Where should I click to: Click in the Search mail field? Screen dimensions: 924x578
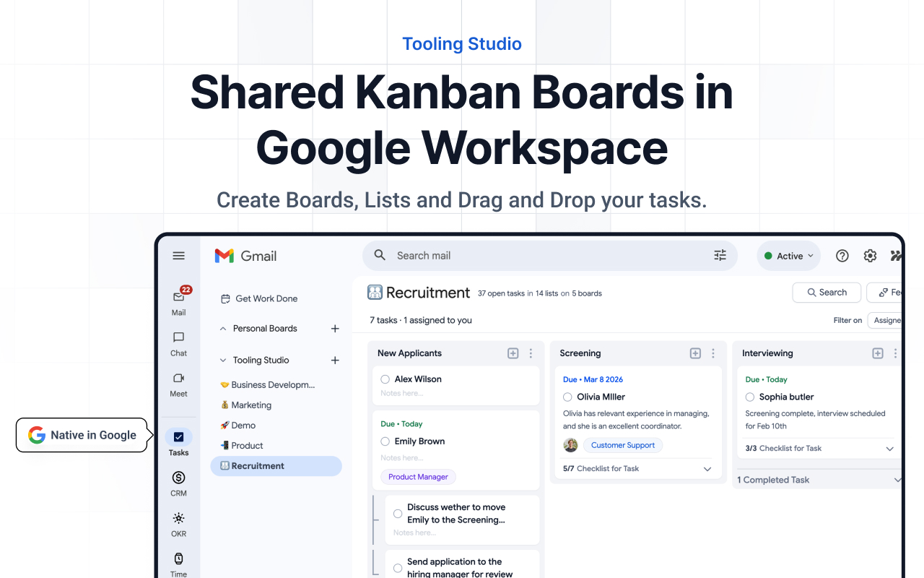[549, 256]
